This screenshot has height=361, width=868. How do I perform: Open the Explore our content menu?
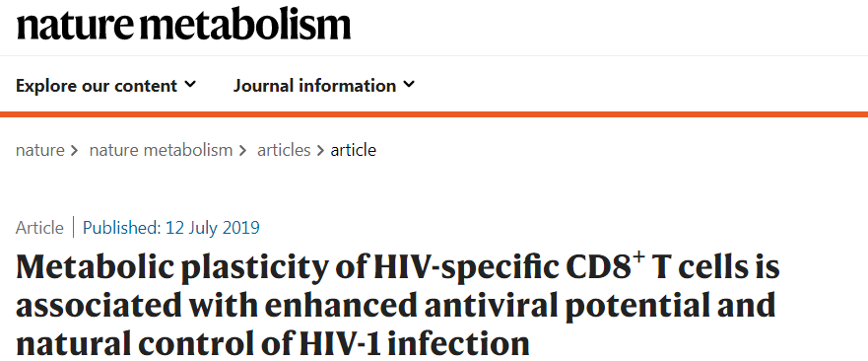(105, 86)
